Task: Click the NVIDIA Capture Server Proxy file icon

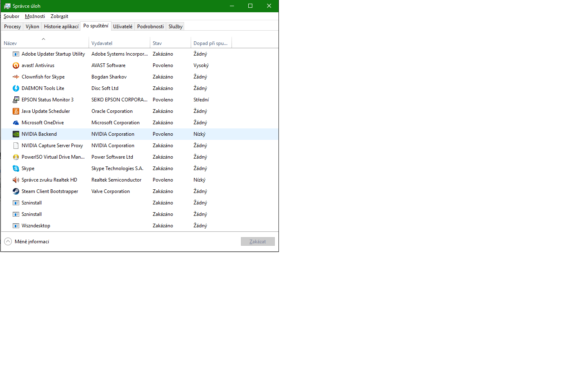Action: (16, 146)
